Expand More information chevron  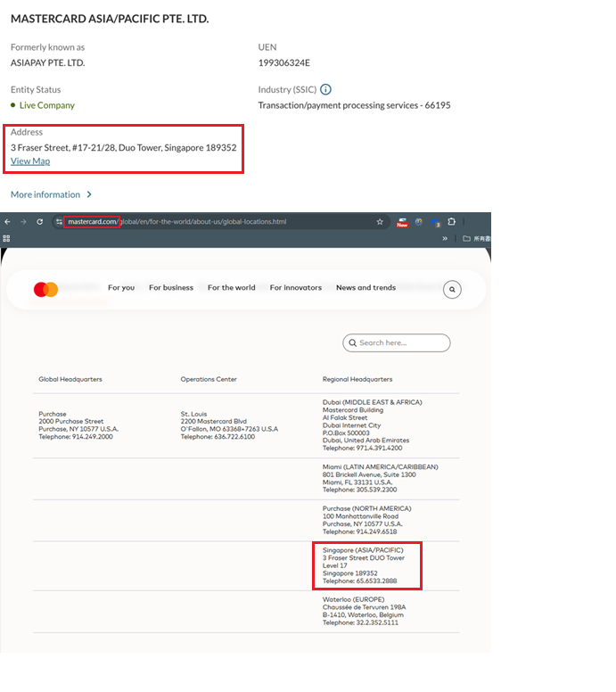[89, 194]
